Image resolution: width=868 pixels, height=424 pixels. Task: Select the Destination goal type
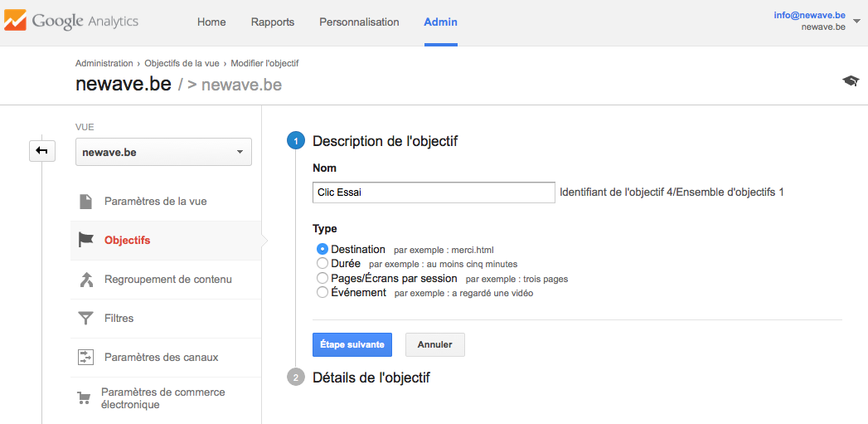pos(322,250)
